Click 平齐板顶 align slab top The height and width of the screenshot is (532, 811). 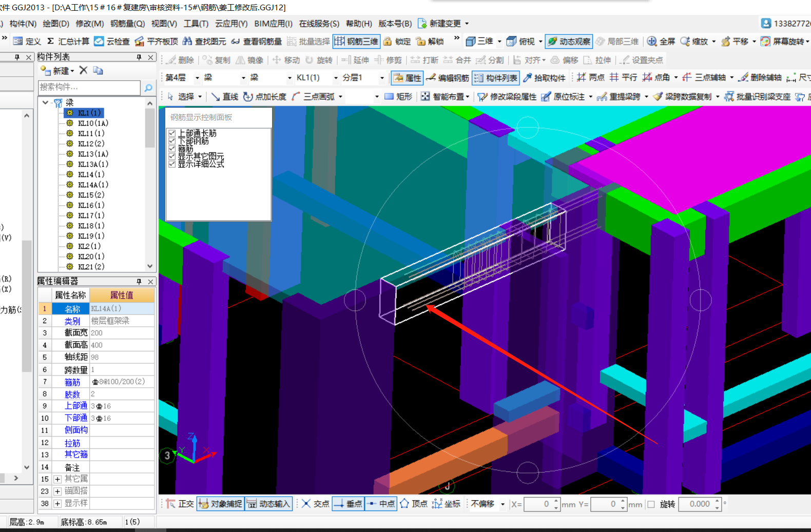[156, 41]
